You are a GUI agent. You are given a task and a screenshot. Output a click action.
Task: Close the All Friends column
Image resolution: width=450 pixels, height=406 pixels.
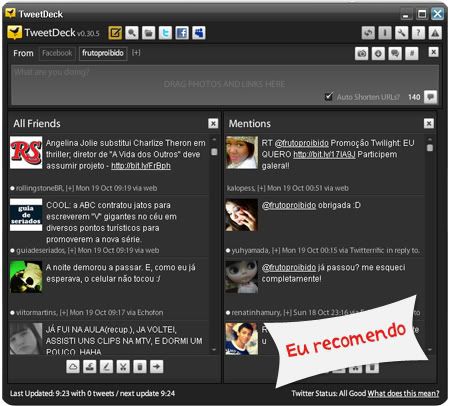pos(213,123)
